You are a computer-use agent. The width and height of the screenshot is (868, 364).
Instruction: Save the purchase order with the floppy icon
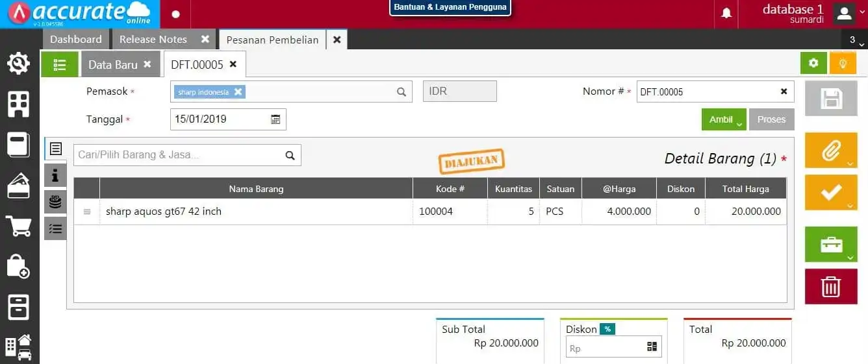[832, 99]
